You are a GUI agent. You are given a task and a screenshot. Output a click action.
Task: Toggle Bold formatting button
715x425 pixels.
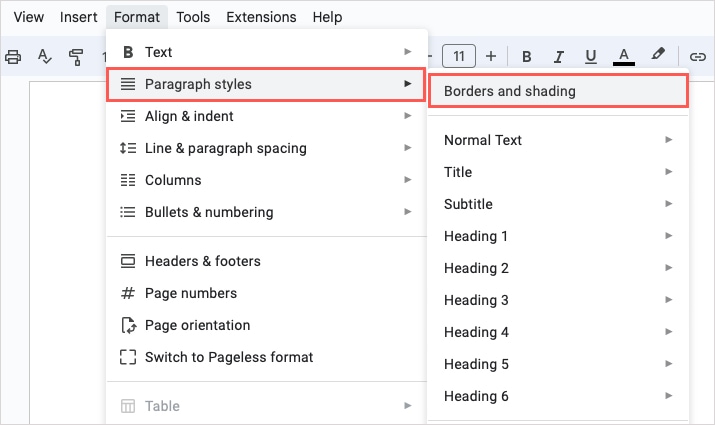point(526,56)
